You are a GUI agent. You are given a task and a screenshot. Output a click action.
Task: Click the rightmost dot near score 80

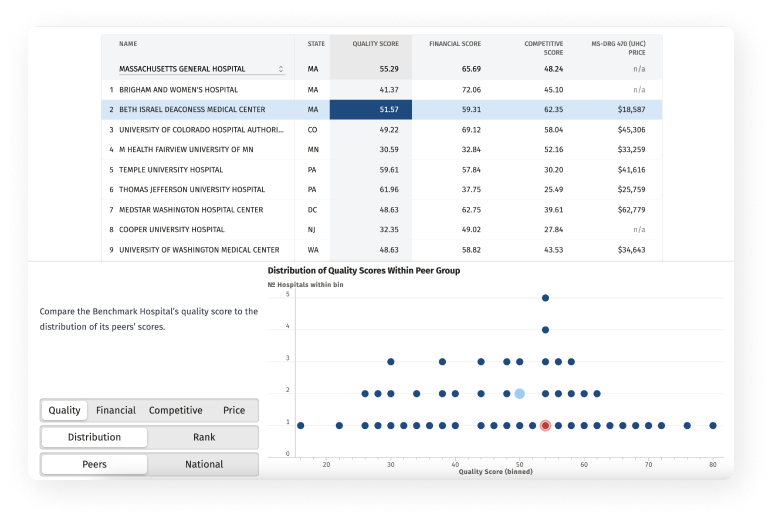point(713,426)
